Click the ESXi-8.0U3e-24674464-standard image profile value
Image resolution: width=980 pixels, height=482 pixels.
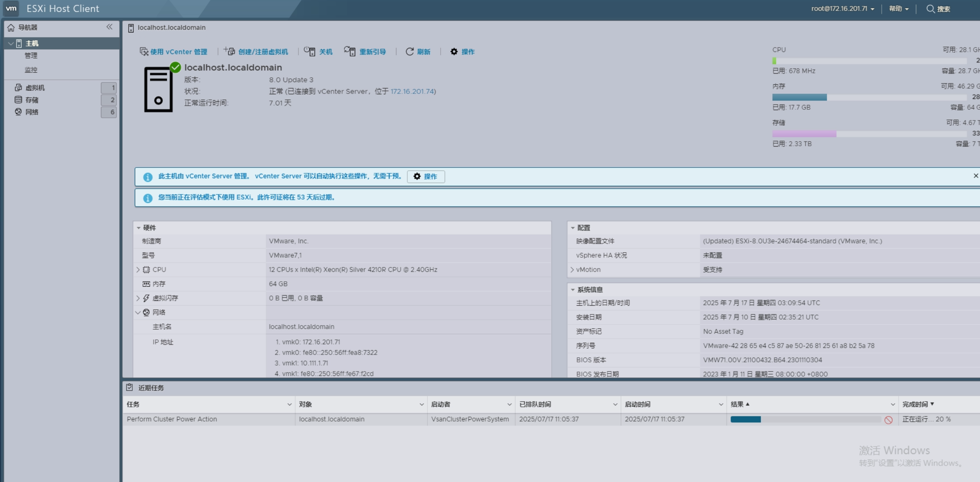[792, 241]
